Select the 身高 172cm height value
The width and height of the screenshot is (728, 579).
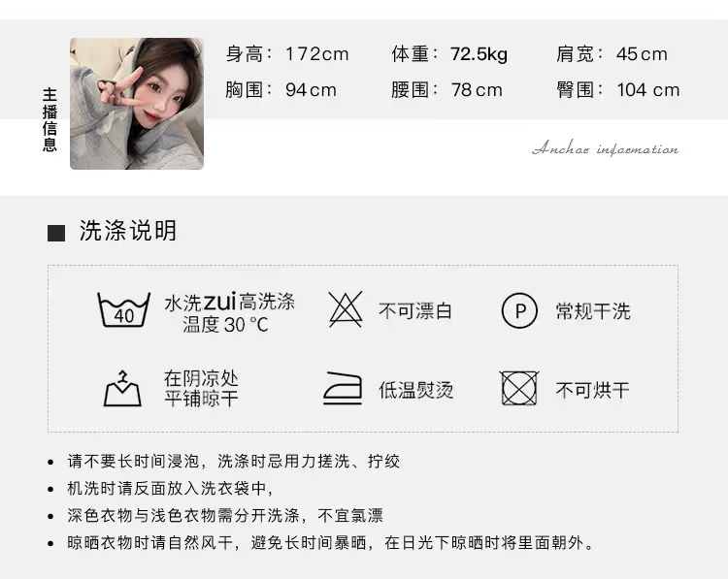coord(287,54)
